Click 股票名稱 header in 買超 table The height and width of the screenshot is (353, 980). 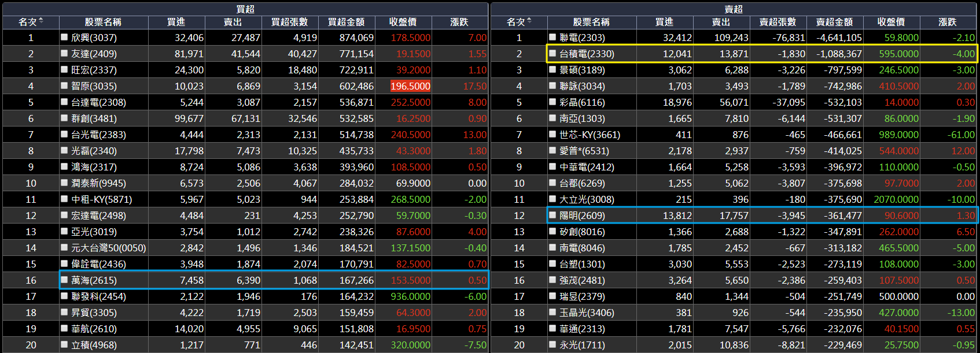(x=103, y=22)
